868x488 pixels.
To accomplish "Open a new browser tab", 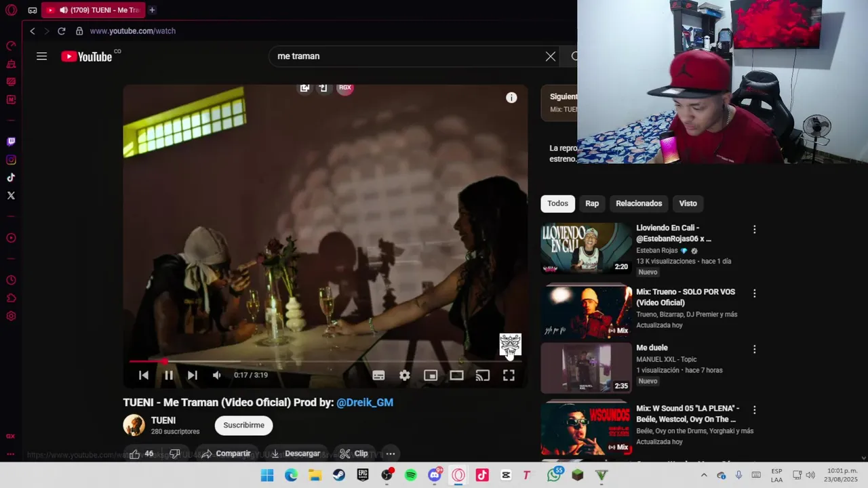I will [x=152, y=10].
